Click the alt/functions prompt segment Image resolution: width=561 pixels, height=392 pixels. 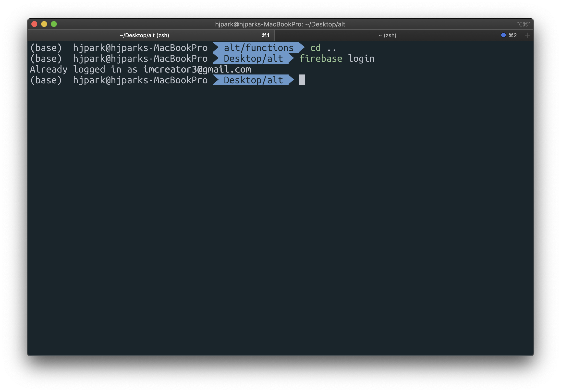258,48
